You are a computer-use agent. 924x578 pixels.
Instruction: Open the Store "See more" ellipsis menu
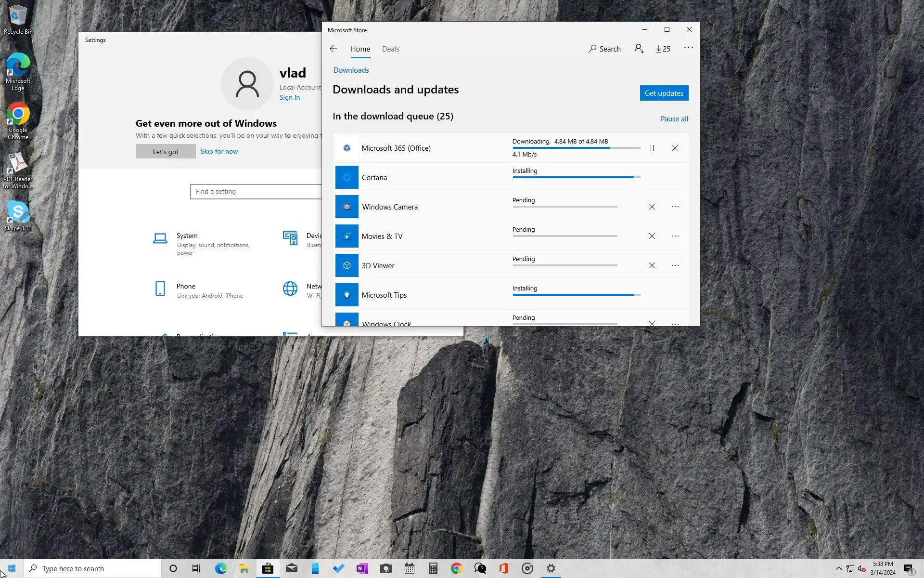[x=688, y=48]
